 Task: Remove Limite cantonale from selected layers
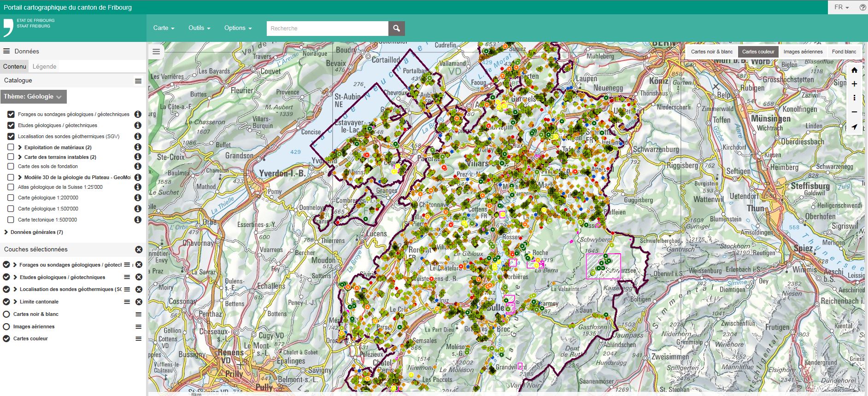click(x=139, y=302)
